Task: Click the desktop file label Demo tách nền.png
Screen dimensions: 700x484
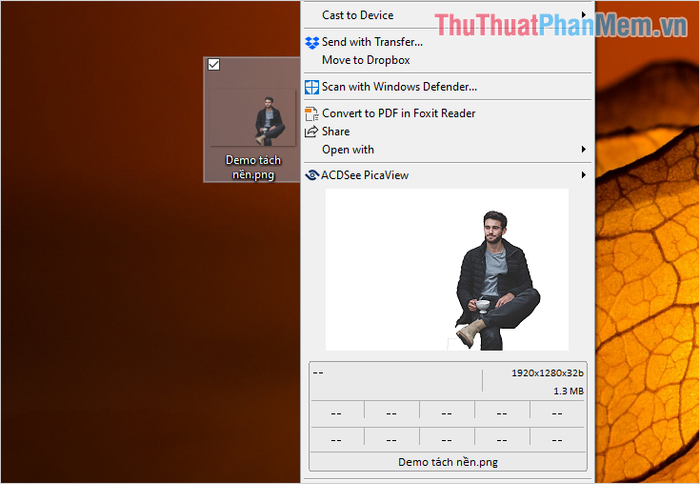Action: point(253,167)
